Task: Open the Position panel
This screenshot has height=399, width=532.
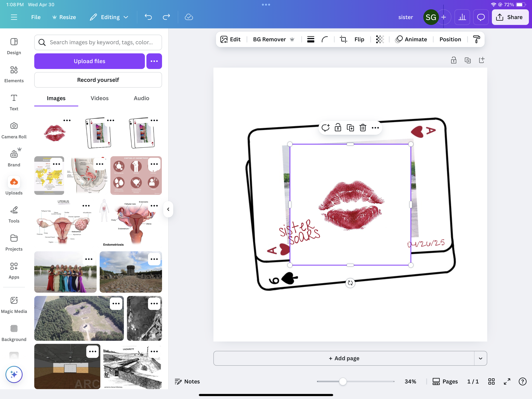Action: click(x=450, y=39)
